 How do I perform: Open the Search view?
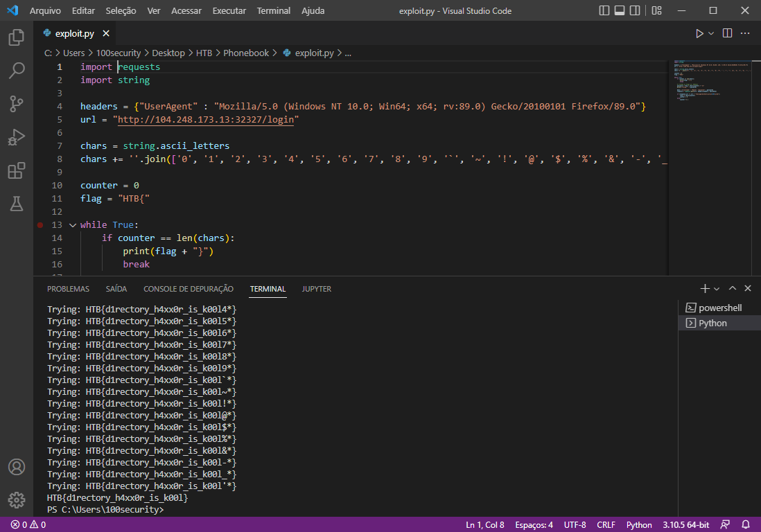tap(17, 71)
